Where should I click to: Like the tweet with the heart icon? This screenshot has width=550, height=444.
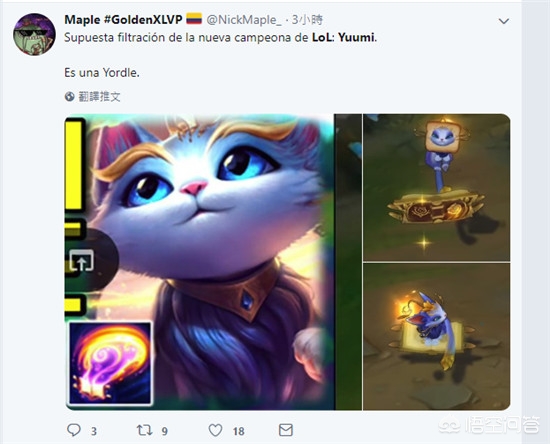click(x=215, y=430)
